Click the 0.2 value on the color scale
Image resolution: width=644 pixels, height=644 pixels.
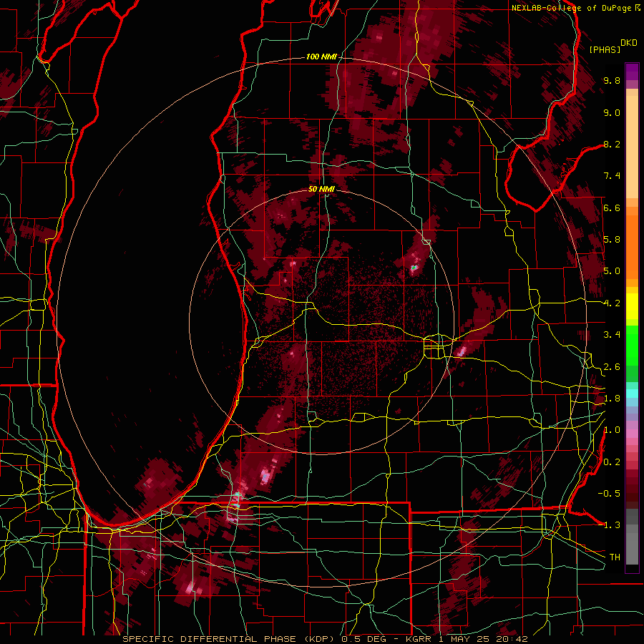point(612,462)
